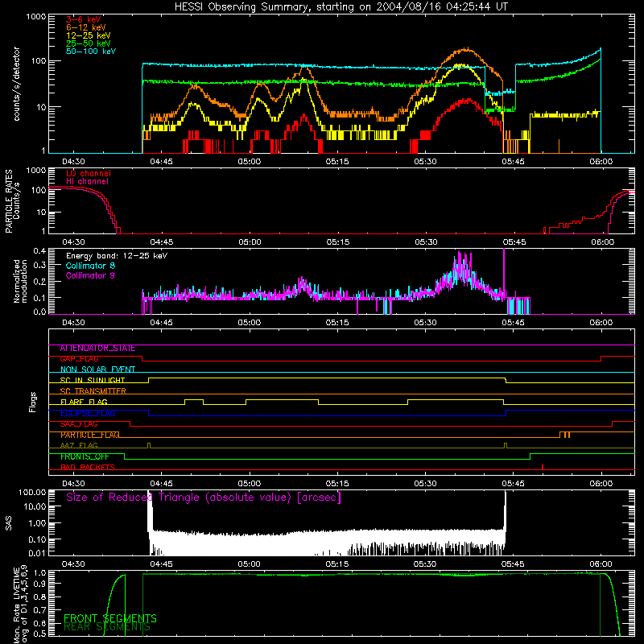Click the Normalized modulation axis label

point(21,281)
